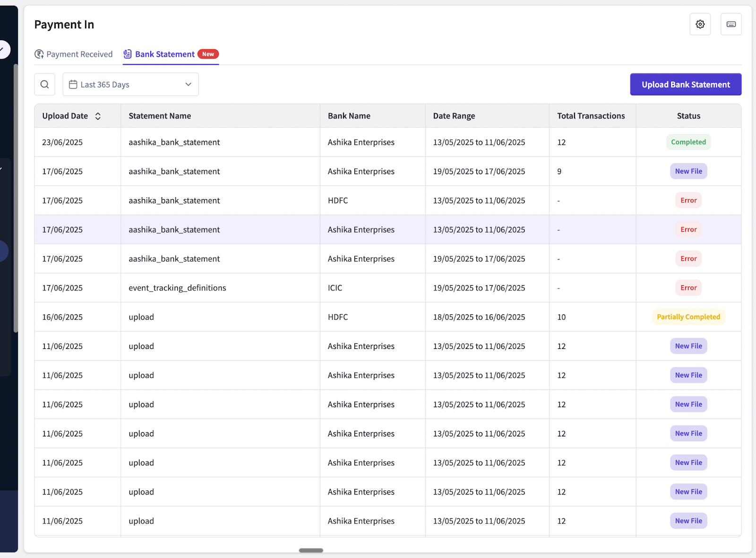The width and height of the screenshot is (756, 558).
Task: Click the red New badge on tab
Action: pos(208,54)
